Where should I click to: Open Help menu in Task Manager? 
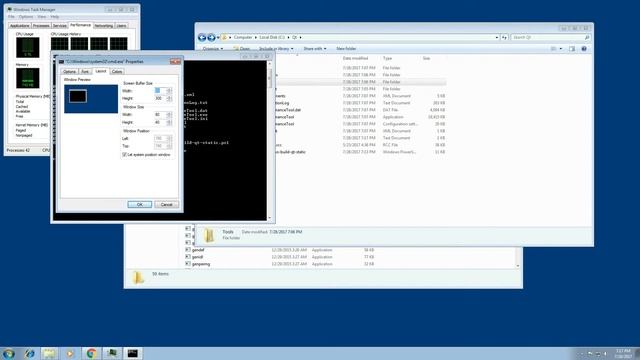pos(55,17)
